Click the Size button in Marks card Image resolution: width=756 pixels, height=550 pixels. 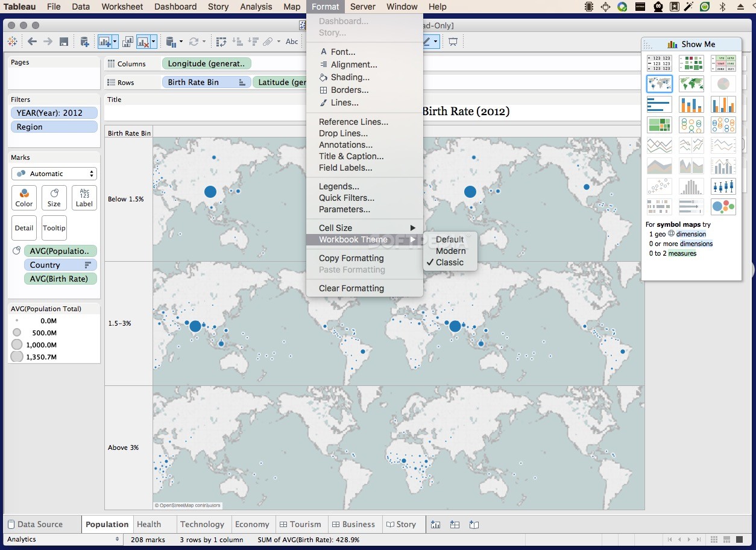point(54,197)
